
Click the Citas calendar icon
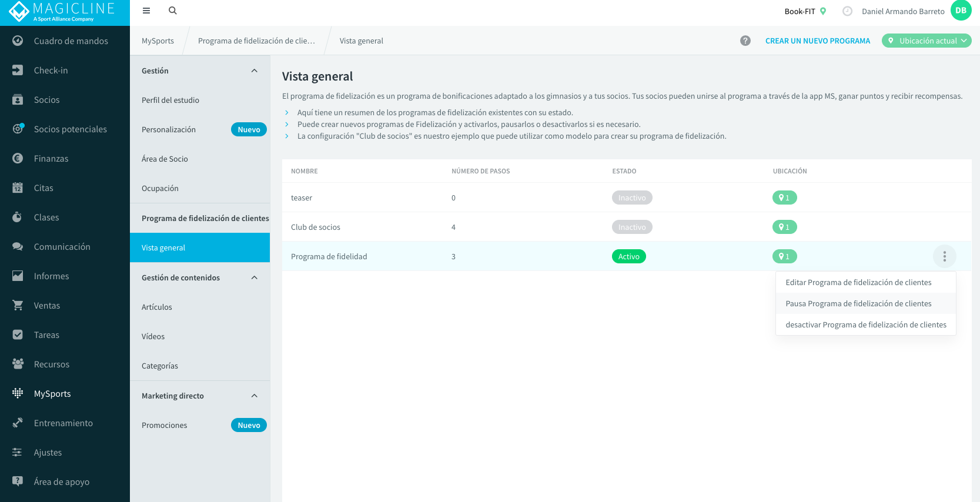coord(18,188)
